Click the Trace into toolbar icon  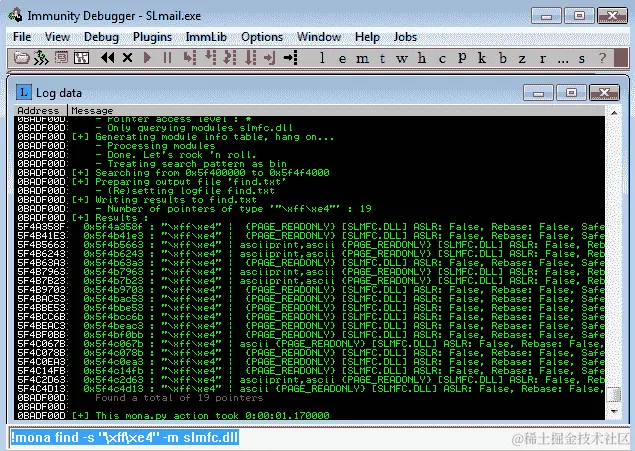click(230, 58)
